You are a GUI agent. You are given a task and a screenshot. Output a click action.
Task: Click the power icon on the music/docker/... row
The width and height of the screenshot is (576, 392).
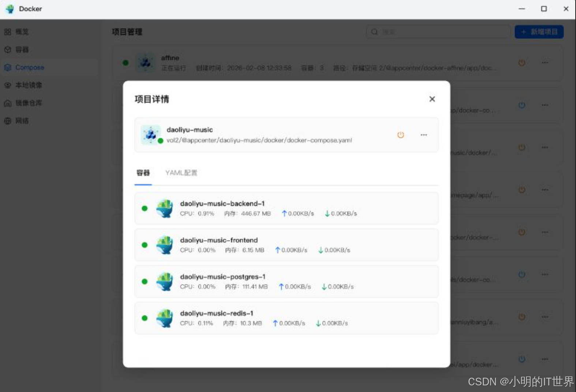coord(522,147)
